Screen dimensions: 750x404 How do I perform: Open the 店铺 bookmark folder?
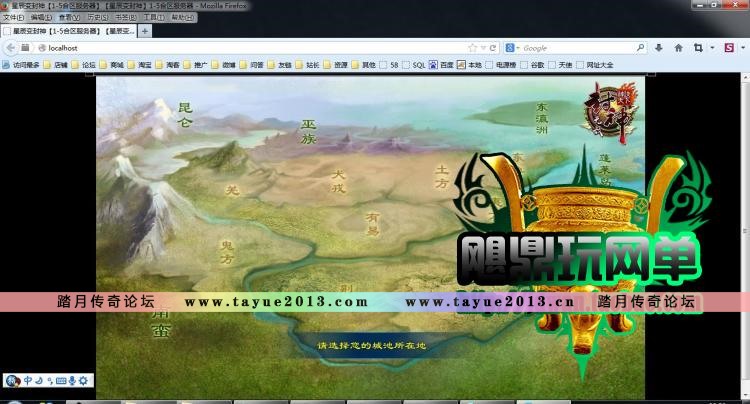coord(55,65)
